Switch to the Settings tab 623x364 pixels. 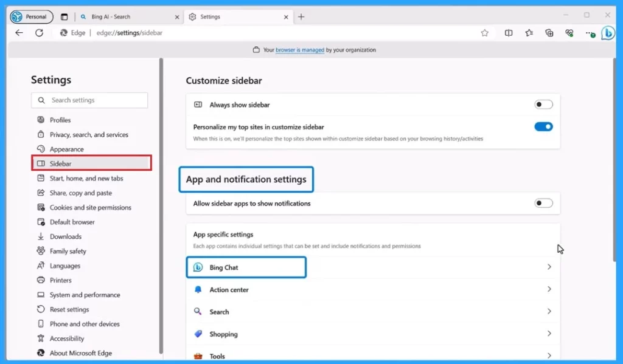[238, 16]
